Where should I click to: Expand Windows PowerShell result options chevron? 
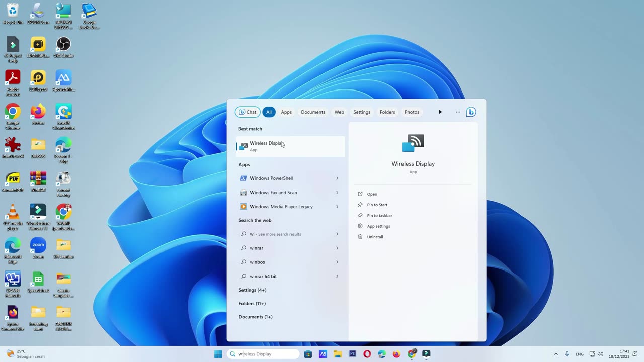337,178
